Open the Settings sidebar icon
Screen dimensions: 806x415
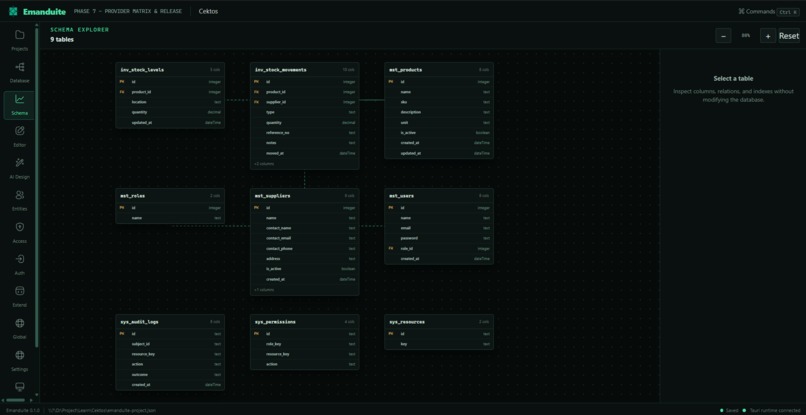coord(20,355)
